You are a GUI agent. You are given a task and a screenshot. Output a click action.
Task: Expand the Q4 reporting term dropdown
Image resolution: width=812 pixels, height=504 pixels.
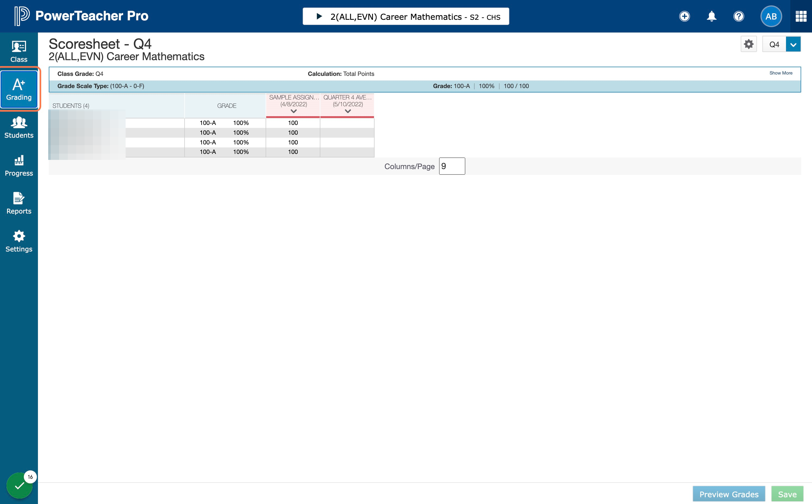[x=793, y=44]
